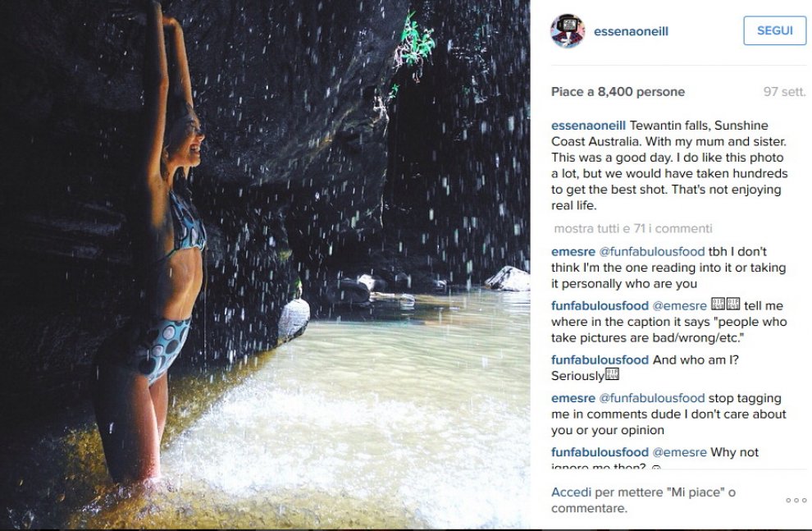Click essenaoneill username in the caption
The height and width of the screenshot is (531, 812).
click(x=588, y=126)
